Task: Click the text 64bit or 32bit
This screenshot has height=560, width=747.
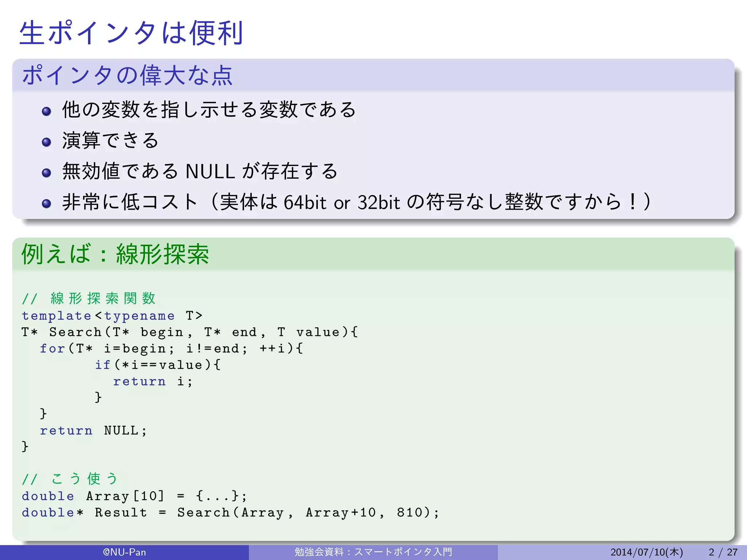Action: 341,202
